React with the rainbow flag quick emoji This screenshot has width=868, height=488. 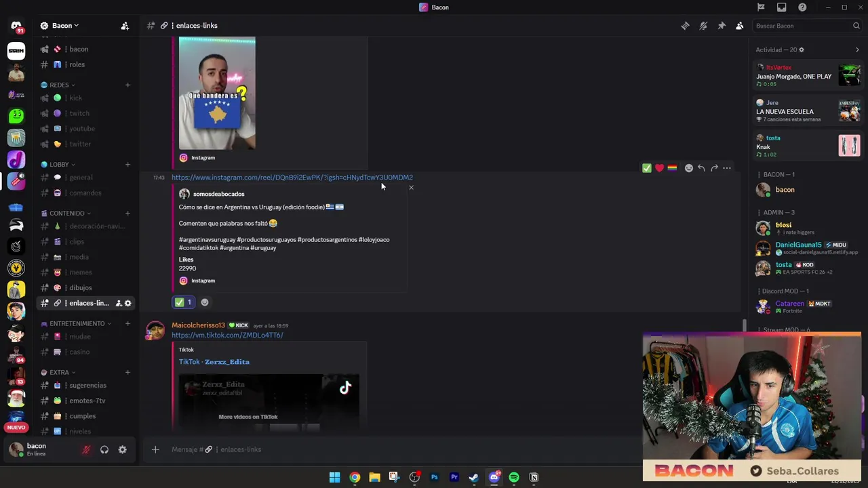(672, 168)
